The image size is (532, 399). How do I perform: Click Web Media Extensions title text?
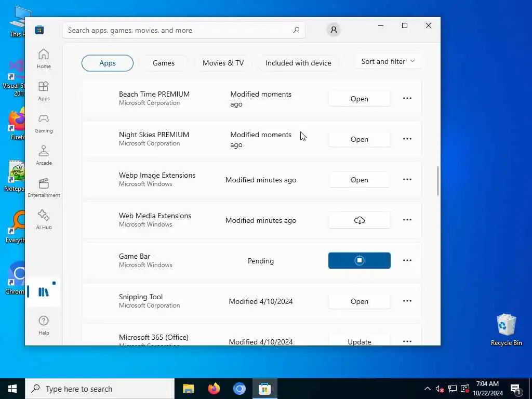pos(155,216)
